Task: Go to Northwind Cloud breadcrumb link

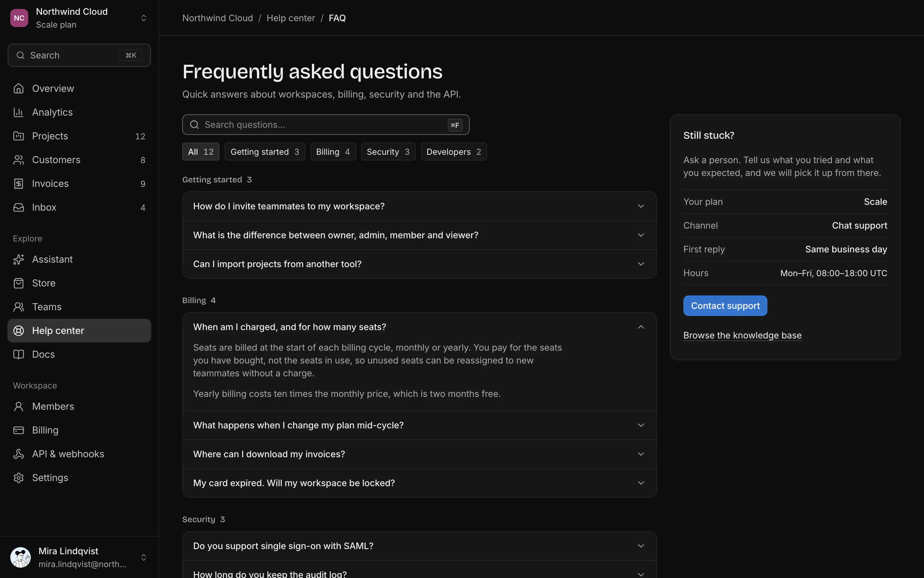Action: (218, 18)
